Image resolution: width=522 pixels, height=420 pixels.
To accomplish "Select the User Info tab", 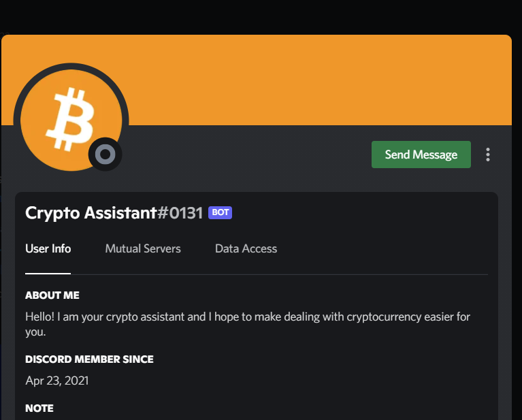I will point(48,248).
